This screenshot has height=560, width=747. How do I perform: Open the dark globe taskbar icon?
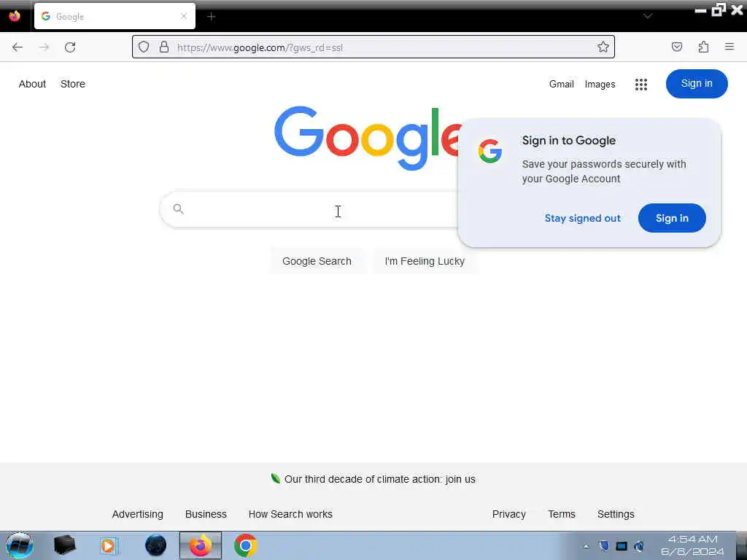(156, 545)
